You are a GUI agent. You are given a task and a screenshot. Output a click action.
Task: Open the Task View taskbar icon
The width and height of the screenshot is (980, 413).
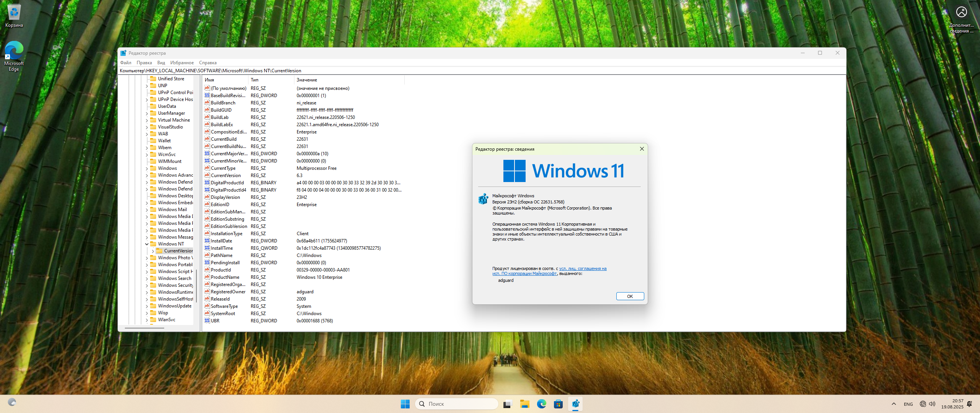coord(508,404)
